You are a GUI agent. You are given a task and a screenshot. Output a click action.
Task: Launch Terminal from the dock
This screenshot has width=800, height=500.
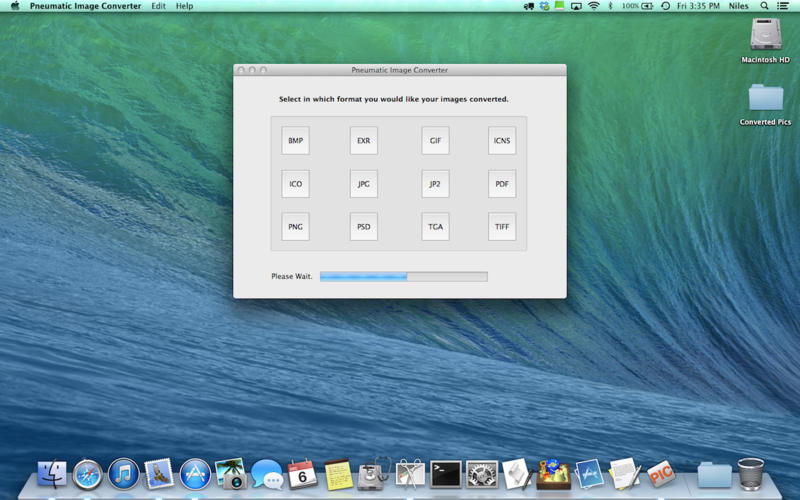click(x=446, y=474)
